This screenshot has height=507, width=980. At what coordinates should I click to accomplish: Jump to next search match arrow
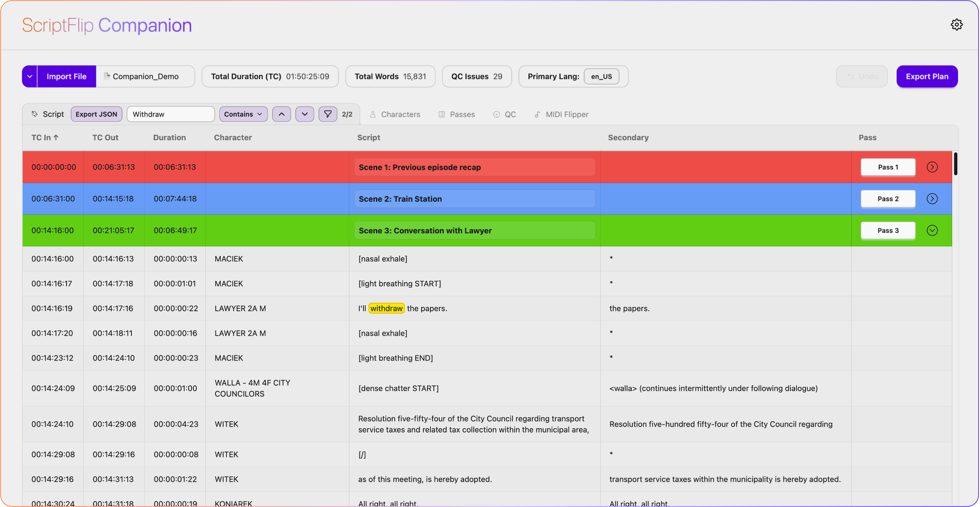tap(304, 114)
